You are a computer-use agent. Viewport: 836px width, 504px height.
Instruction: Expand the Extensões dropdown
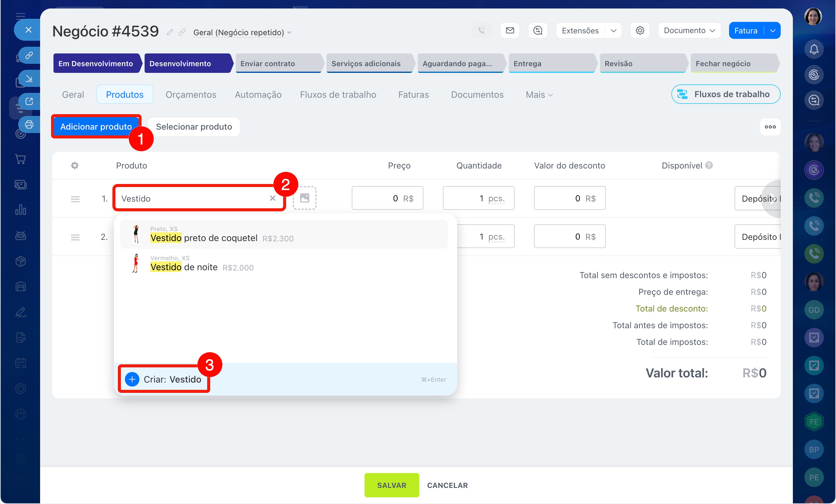613,31
